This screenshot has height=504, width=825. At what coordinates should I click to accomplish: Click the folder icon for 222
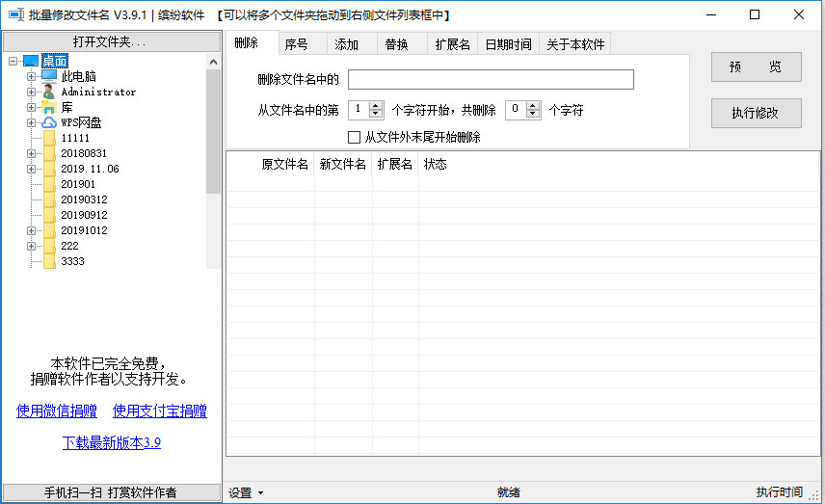pos(49,246)
